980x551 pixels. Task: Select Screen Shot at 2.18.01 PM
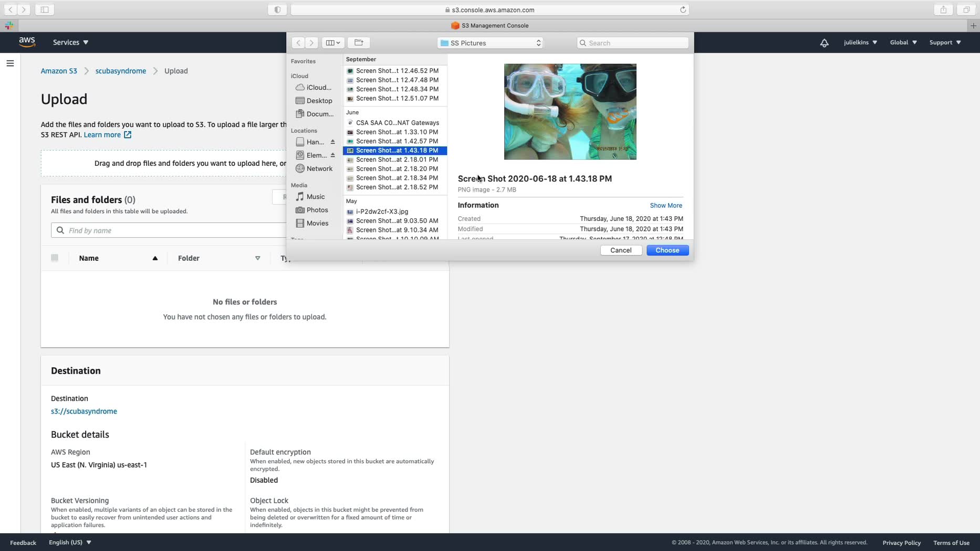point(394,160)
